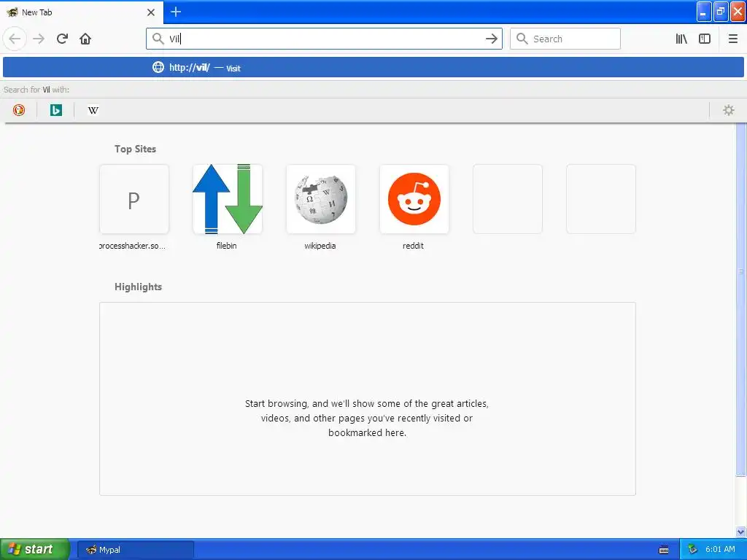Open the wikipedia top site tile

(321, 199)
